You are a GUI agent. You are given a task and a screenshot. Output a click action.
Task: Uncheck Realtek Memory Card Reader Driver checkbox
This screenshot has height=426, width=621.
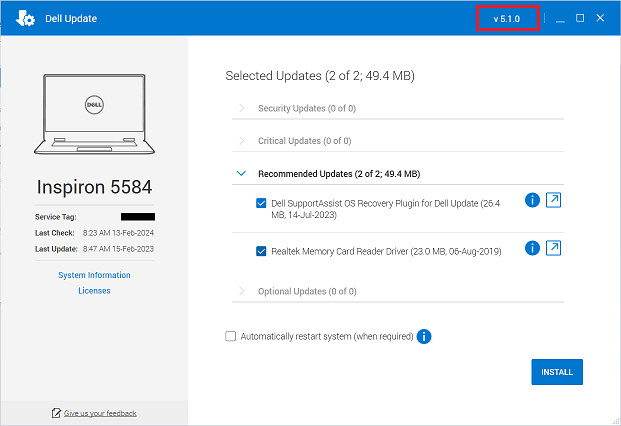pos(262,251)
